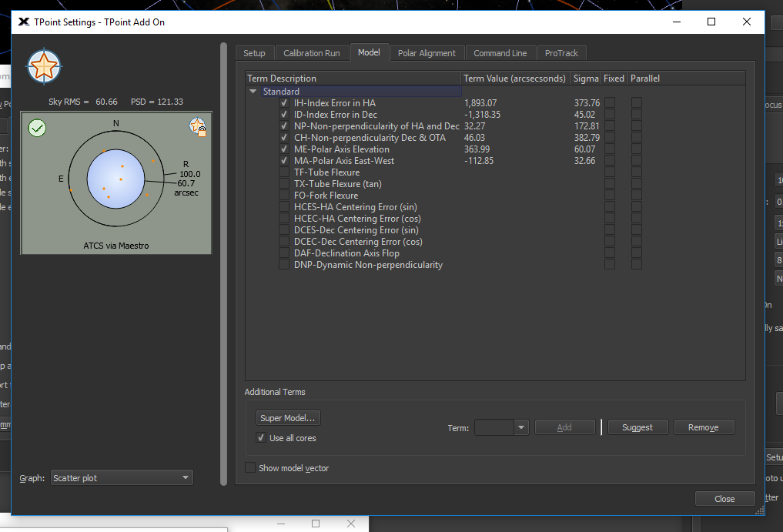This screenshot has width=783, height=532.
Task: Switch to the Setup tab
Action: point(254,53)
